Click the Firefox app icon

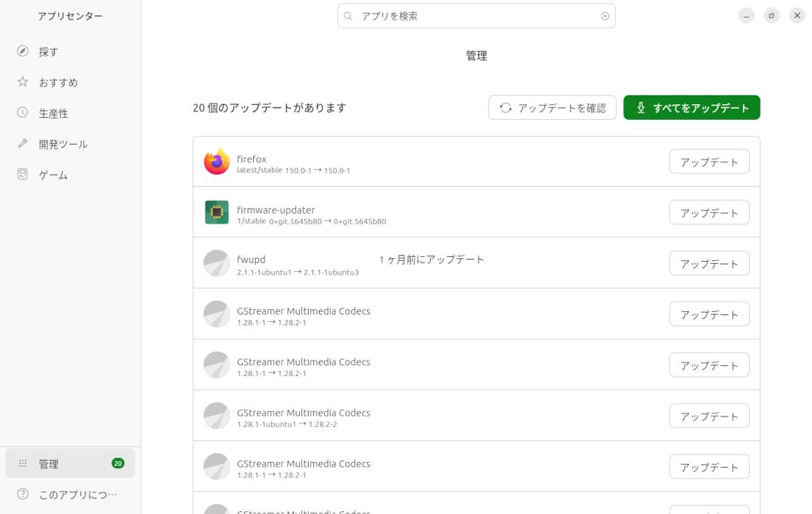(217, 161)
